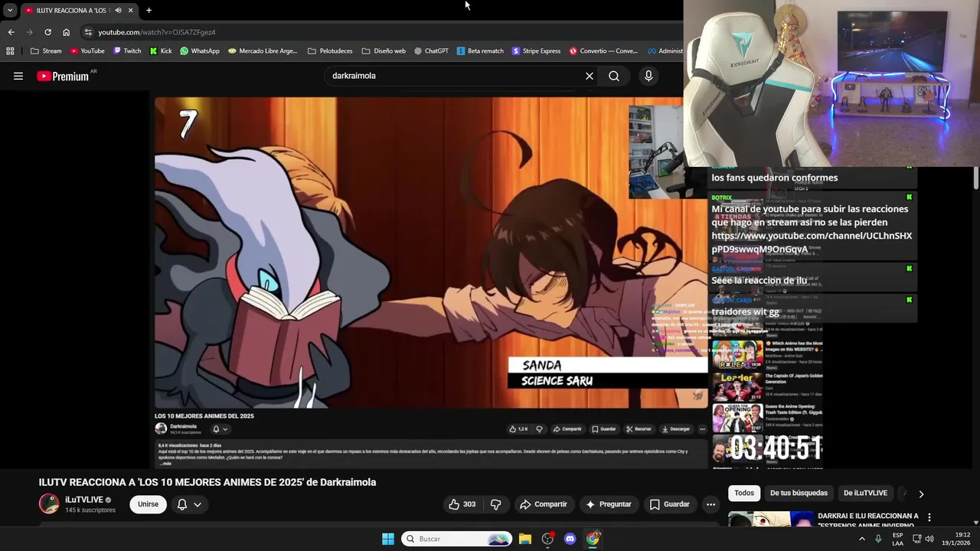Open the round app with red badge in taskbar
Image resolution: width=980 pixels, height=551 pixels.
tap(547, 539)
